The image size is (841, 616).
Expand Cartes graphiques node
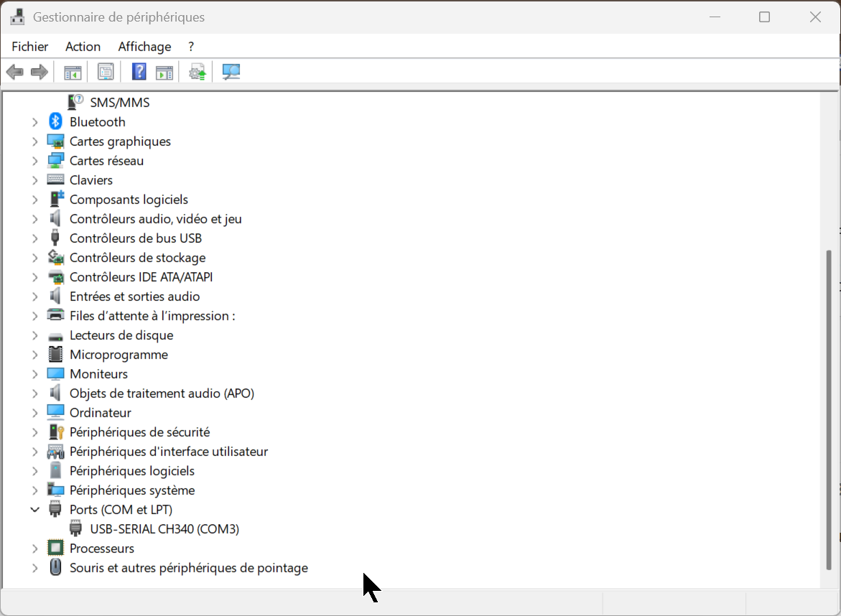point(35,141)
